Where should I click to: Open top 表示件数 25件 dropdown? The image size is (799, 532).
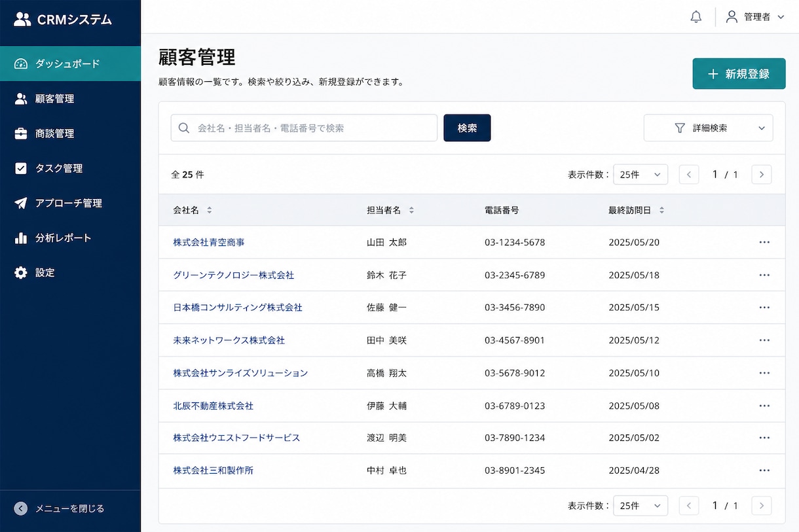pyautogui.click(x=641, y=174)
